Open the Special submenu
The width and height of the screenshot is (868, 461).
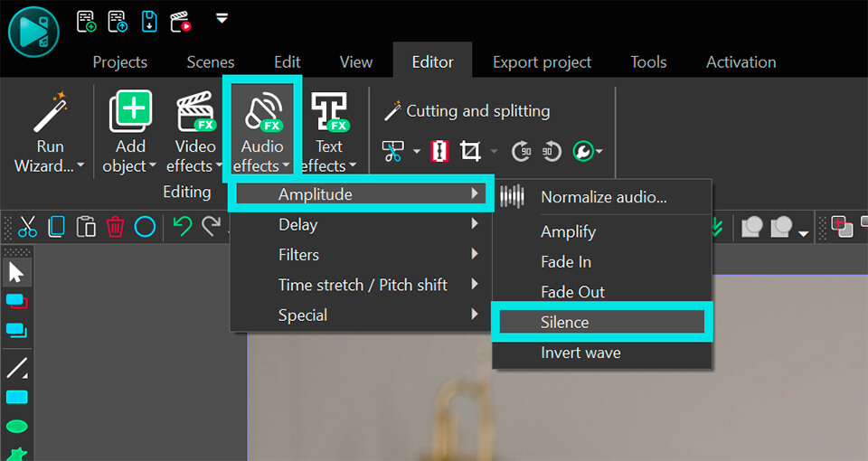pyautogui.click(x=361, y=315)
